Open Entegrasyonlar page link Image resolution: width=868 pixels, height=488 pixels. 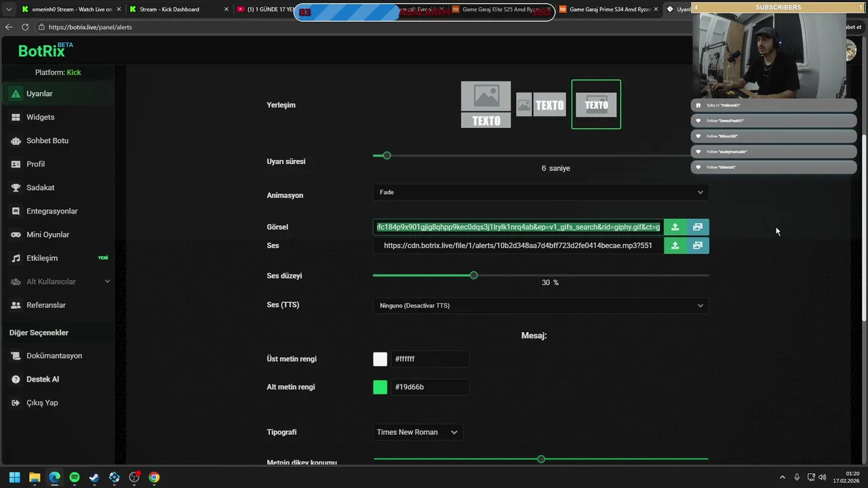point(58,211)
